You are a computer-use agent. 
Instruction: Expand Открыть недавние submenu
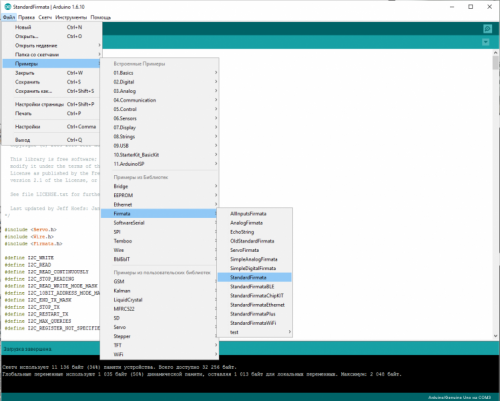51,45
